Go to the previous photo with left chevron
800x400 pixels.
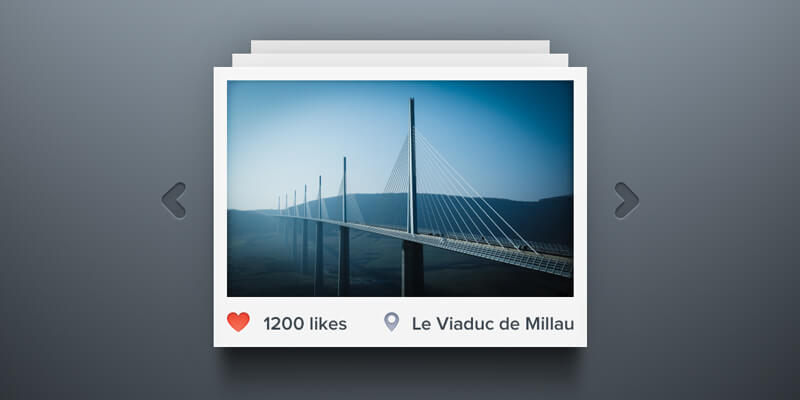click(173, 201)
